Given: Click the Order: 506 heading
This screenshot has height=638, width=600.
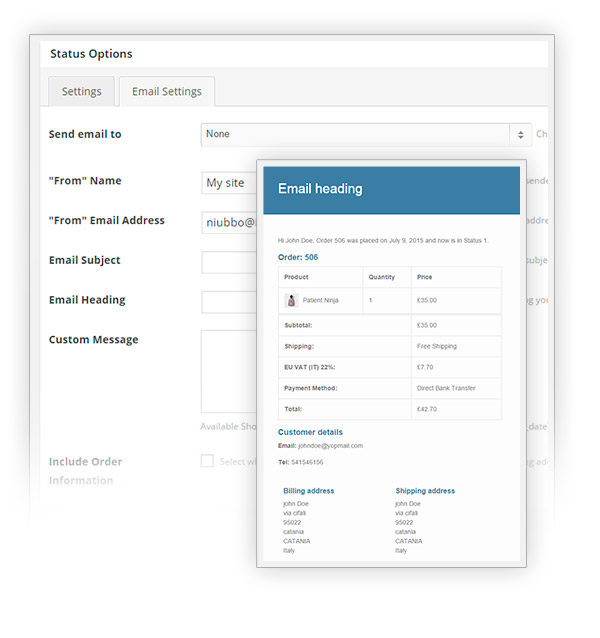Looking at the screenshot, I should coord(298,257).
